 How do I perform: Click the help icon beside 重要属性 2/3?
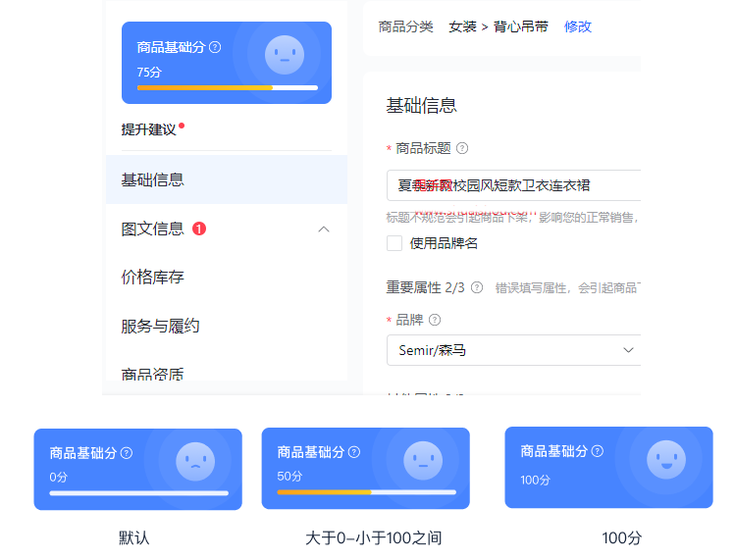pos(477,287)
